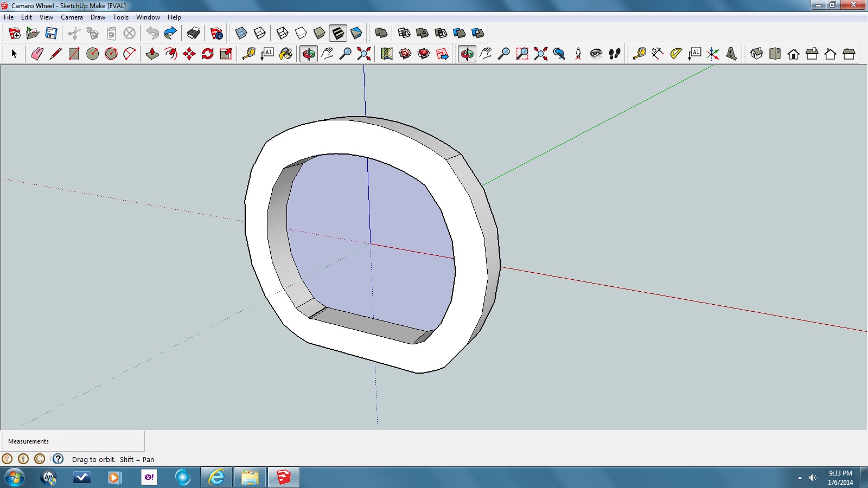
Task: Print the model using printer icon
Action: click(194, 33)
